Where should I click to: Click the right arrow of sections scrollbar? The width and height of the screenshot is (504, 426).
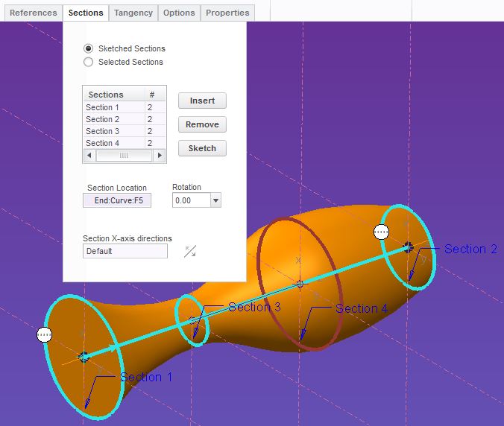coord(160,156)
